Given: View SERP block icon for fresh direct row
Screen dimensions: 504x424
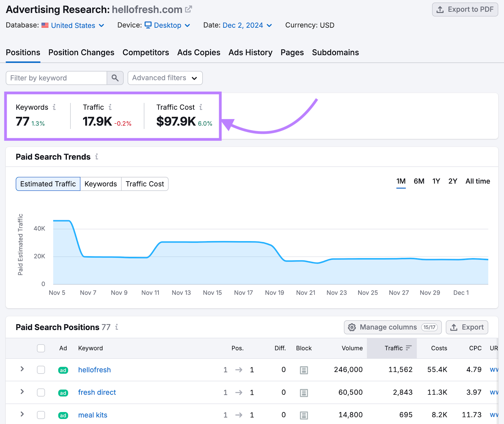Looking at the screenshot, I should (304, 393).
